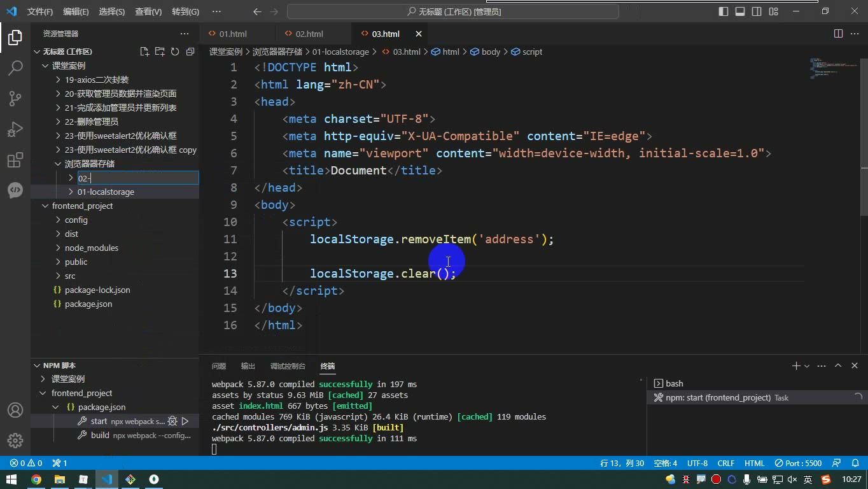Viewport: 868px width, 489px height.
Task: Switch to the 01.html tab
Action: 233,34
